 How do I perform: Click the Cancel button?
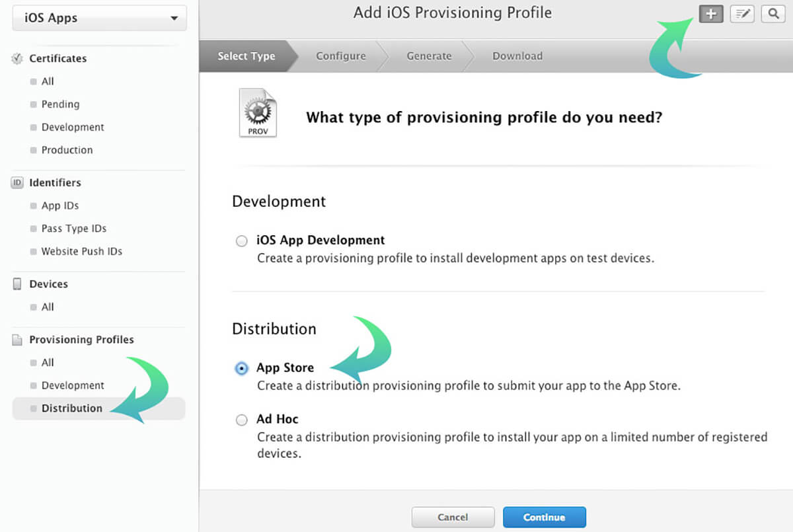[453, 517]
